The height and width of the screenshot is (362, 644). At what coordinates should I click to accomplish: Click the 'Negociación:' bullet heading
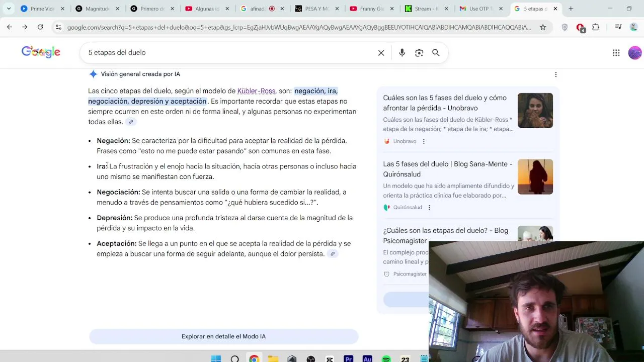(118, 192)
